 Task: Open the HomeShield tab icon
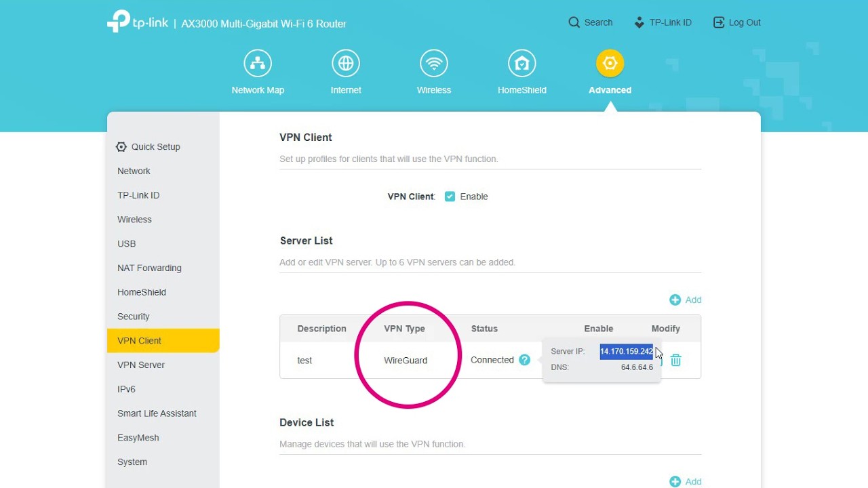point(522,64)
